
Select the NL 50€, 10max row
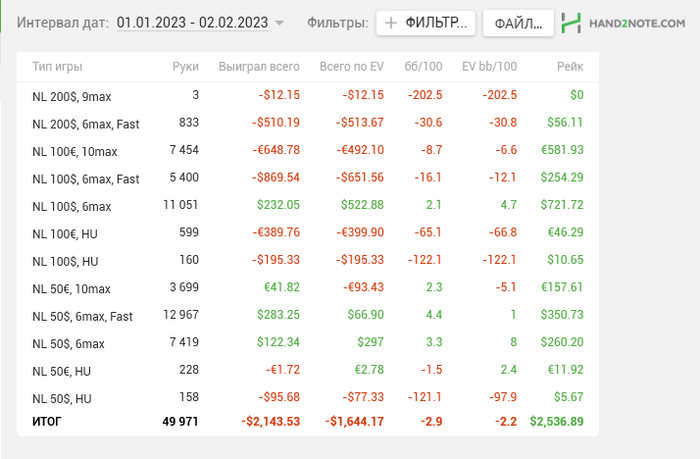coord(308,288)
